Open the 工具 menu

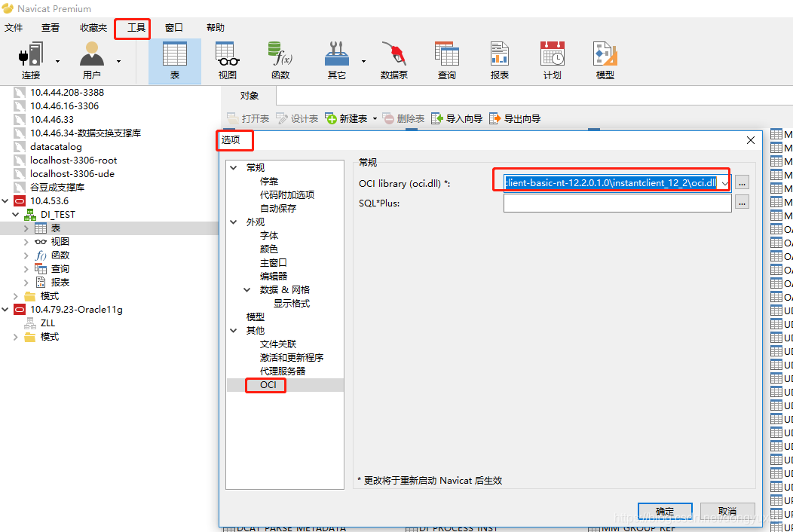coord(136,28)
